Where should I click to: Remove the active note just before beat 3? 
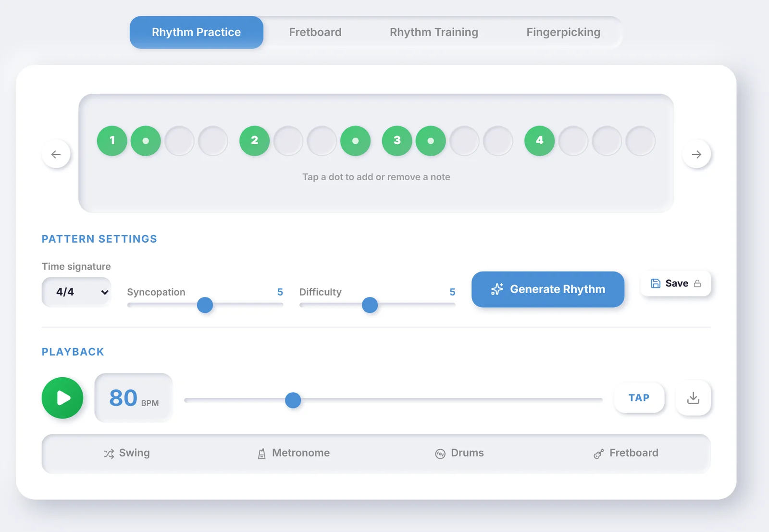(x=356, y=141)
